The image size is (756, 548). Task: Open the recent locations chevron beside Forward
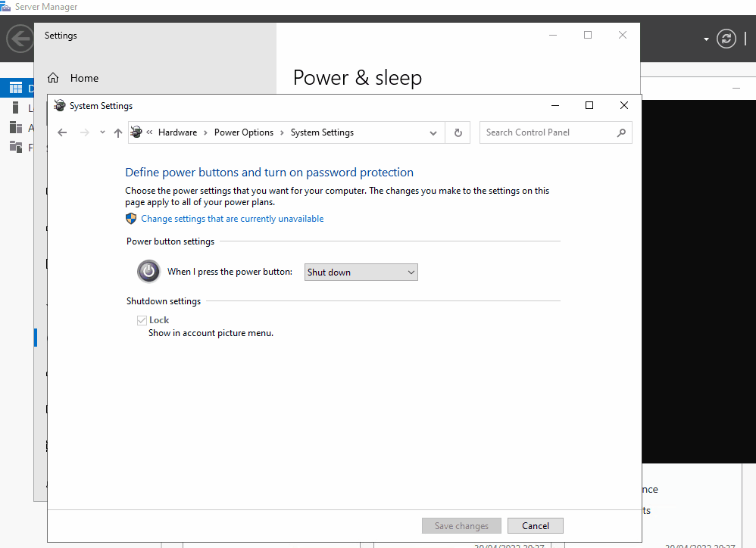102,132
